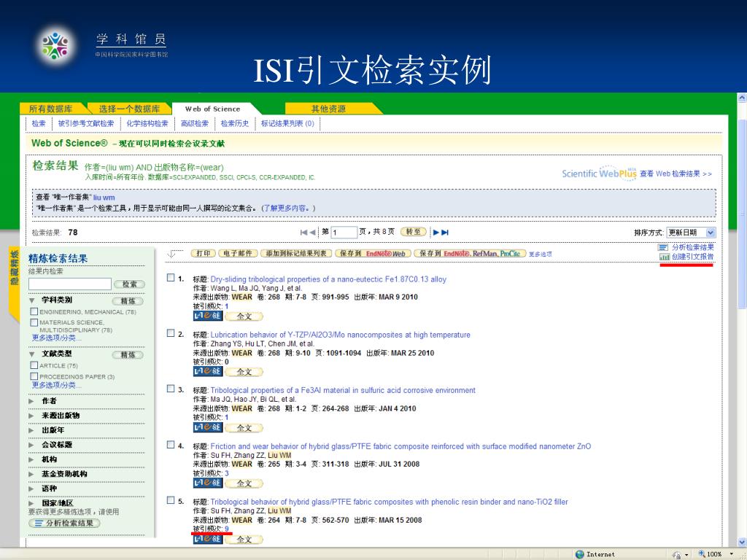Jump to the first results page icon

pos(303,233)
